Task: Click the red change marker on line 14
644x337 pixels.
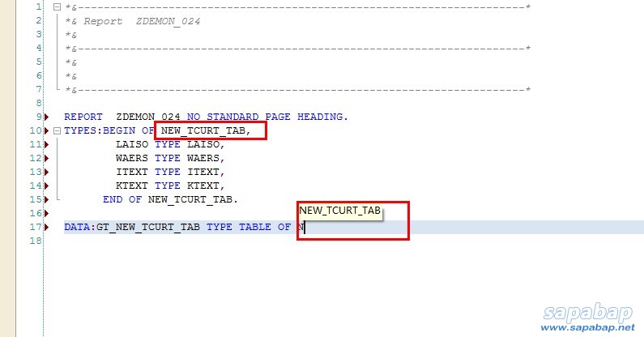Action: coord(45,186)
